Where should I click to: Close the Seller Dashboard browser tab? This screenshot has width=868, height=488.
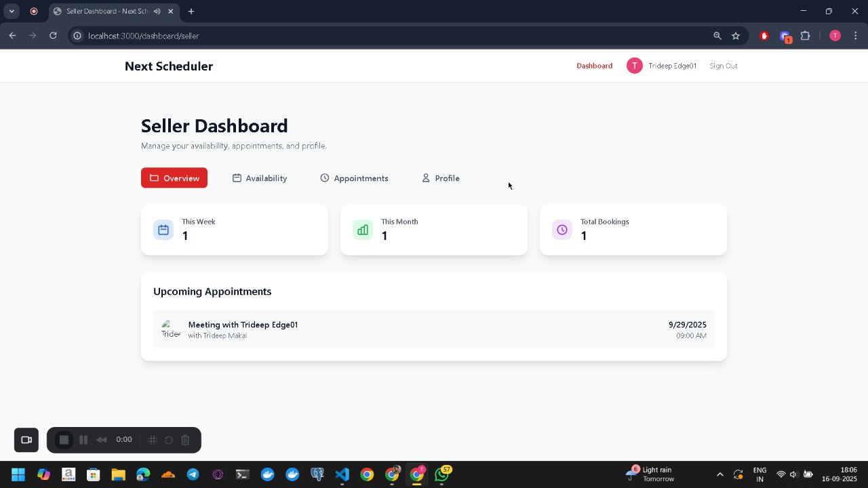point(171,12)
